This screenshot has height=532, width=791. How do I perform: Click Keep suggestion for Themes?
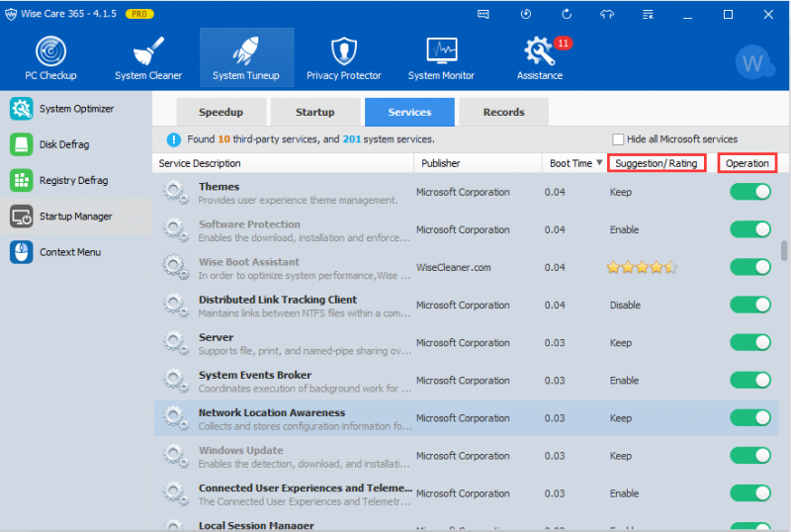621,192
